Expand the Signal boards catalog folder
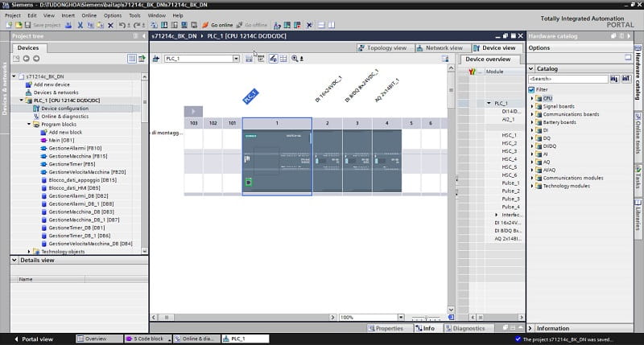The width and height of the screenshot is (644, 345). pos(532,106)
